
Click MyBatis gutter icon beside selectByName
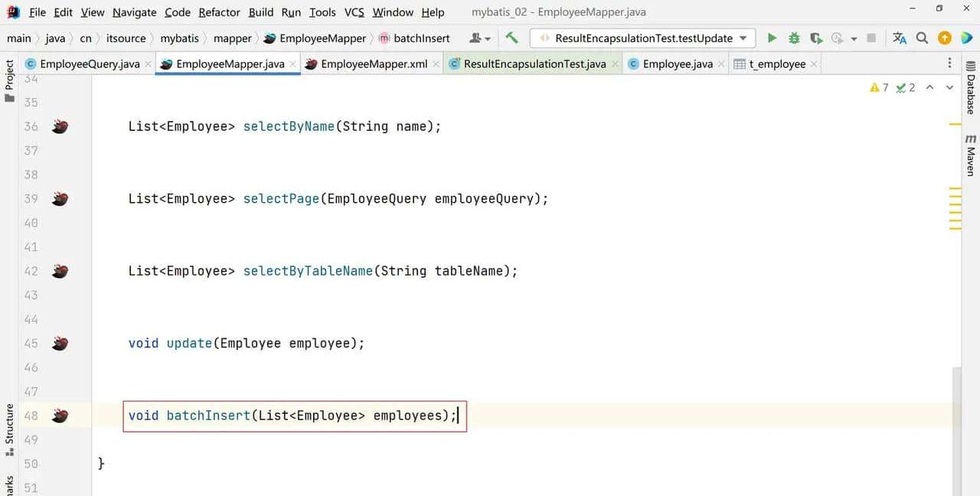pyautogui.click(x=60, y=127)
